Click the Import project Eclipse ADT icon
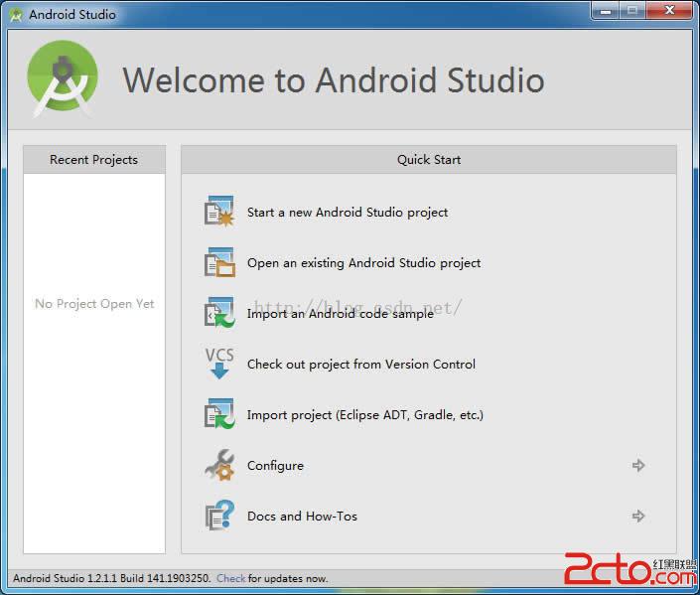Viewport: 700px width, 595px height. click(x=219, y=414)
